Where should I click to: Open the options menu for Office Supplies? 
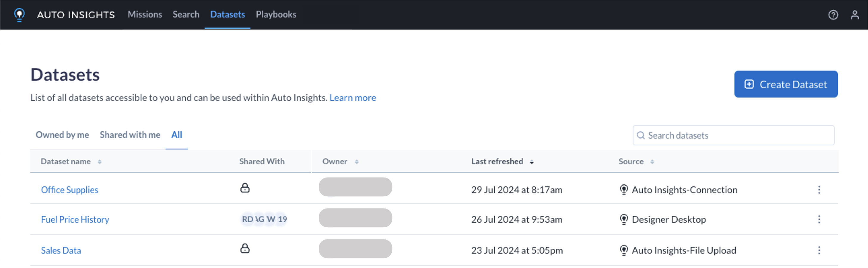click(x=820, y=190)
